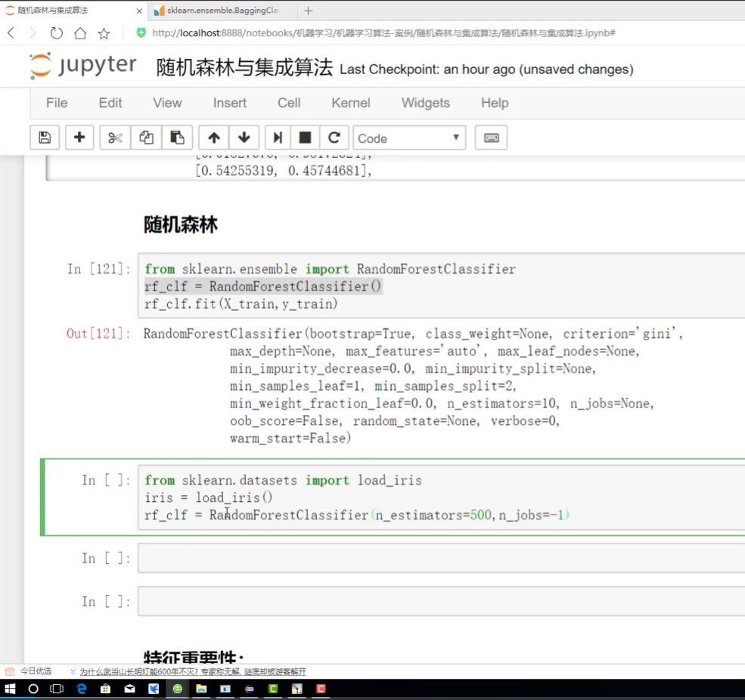The image size is (745, 700).
Task: Select the first empty code cell
Action: 441,558
